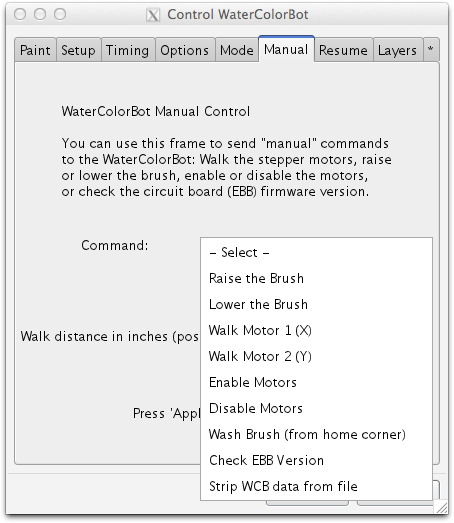The width and height of the screenshot is (454, 523).
Task: Click the asterisk tab
Action: click(x=431, y=49)
